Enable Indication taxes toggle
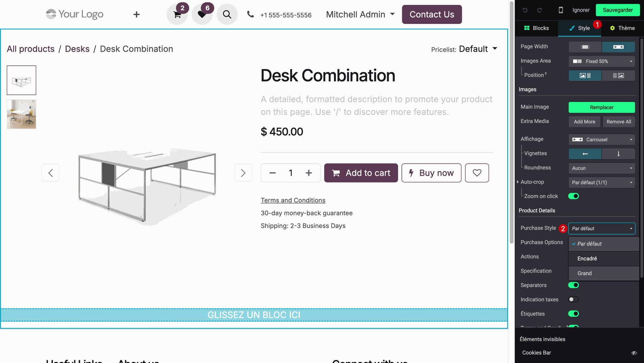This screenshot has height=363, width=644. 574,300
